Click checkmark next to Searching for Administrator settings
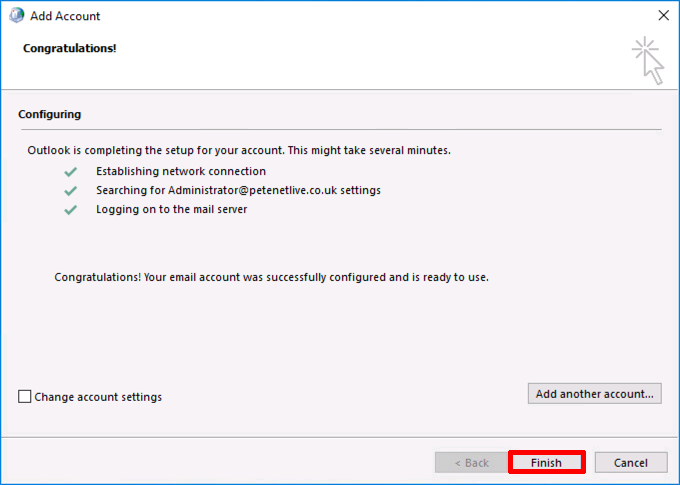The image size is (680, 485). coord(71,191)
